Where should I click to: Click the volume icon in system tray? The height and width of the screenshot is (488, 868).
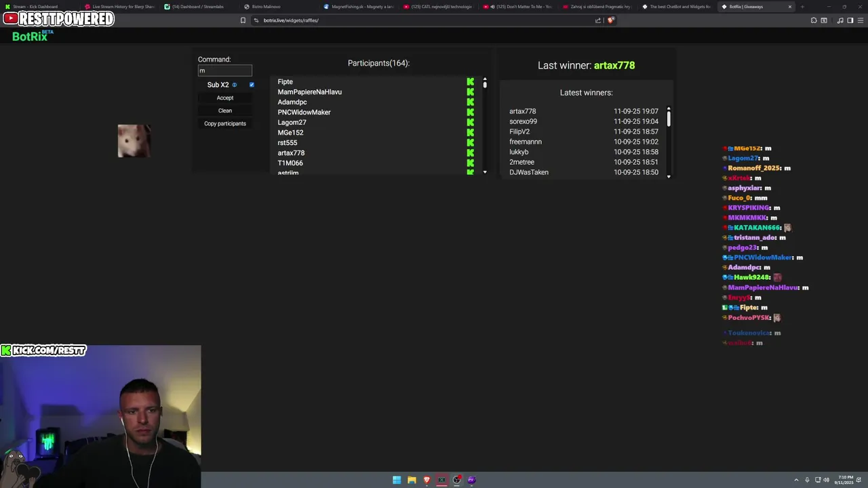click(x=827, y=480)
